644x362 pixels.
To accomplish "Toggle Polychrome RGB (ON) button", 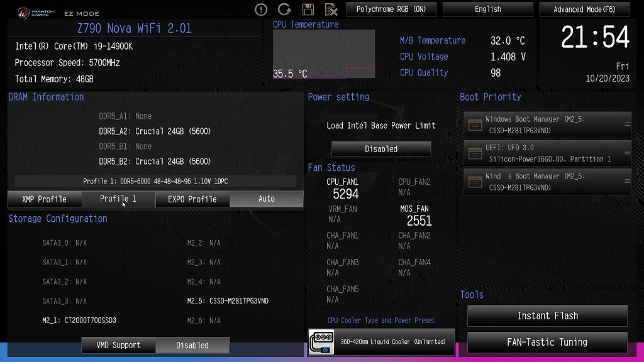I will (391, 9).
